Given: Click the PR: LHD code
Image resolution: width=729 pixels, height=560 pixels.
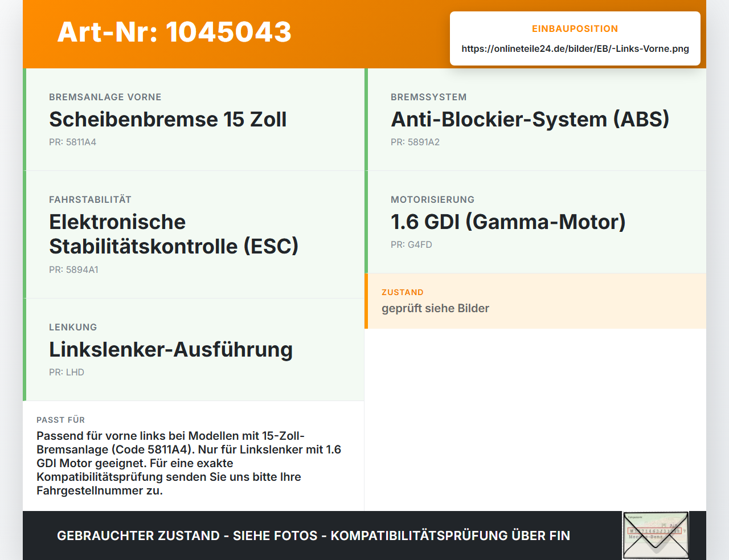Looking at the screenshot, I should click(67, 373).
